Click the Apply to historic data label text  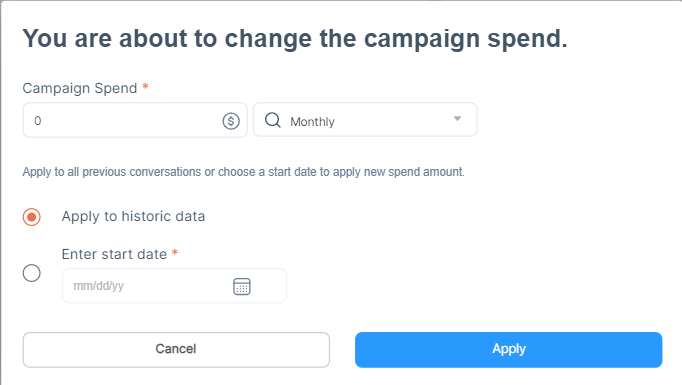(x=133, y=216)
